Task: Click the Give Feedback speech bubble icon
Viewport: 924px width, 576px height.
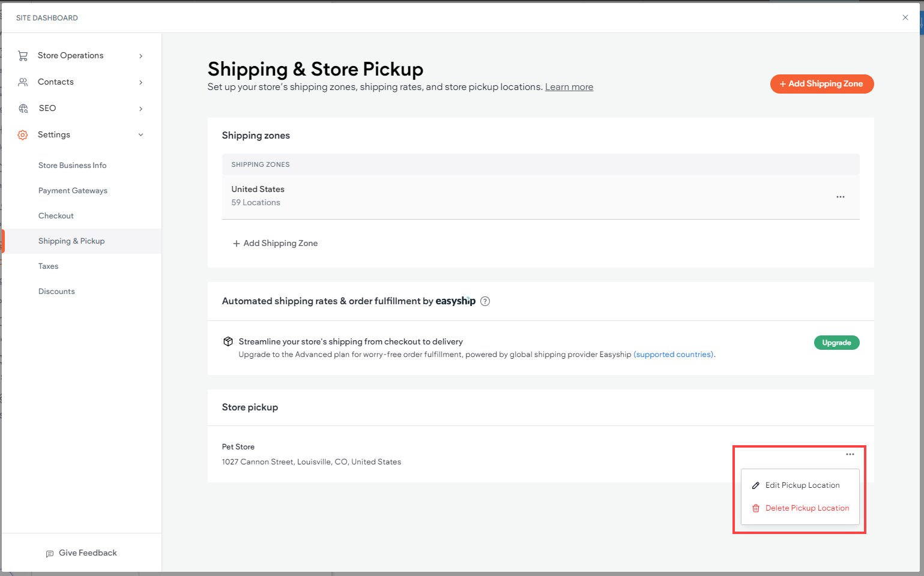Action: (x=50, y=553)
